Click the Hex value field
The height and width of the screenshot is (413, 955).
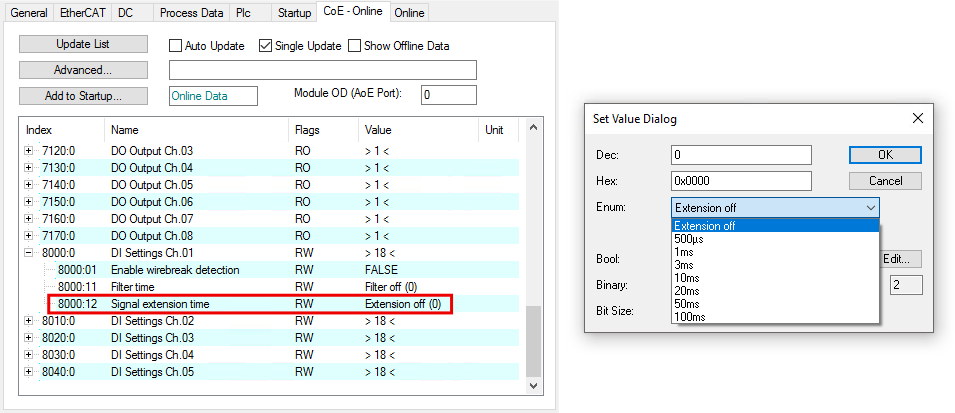coord(741,181)
